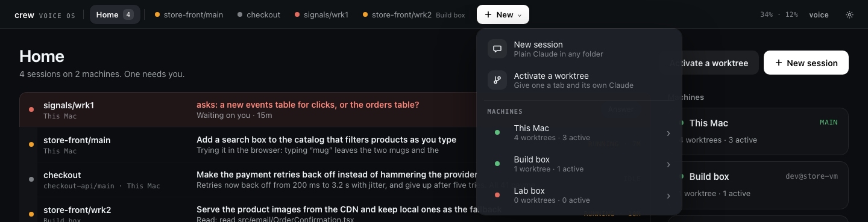Click dev@store-vm label on Build box card
Viewport: 868px width, 222px height.
812,176
